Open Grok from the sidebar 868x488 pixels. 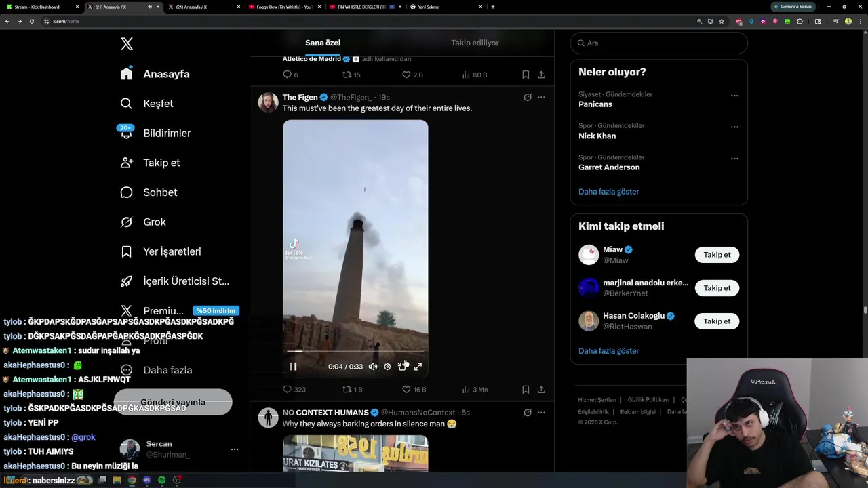(x=143, y=222)
